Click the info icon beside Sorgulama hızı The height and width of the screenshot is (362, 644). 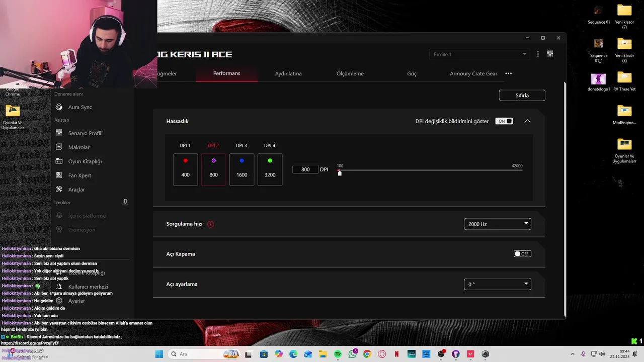(210, 224)
